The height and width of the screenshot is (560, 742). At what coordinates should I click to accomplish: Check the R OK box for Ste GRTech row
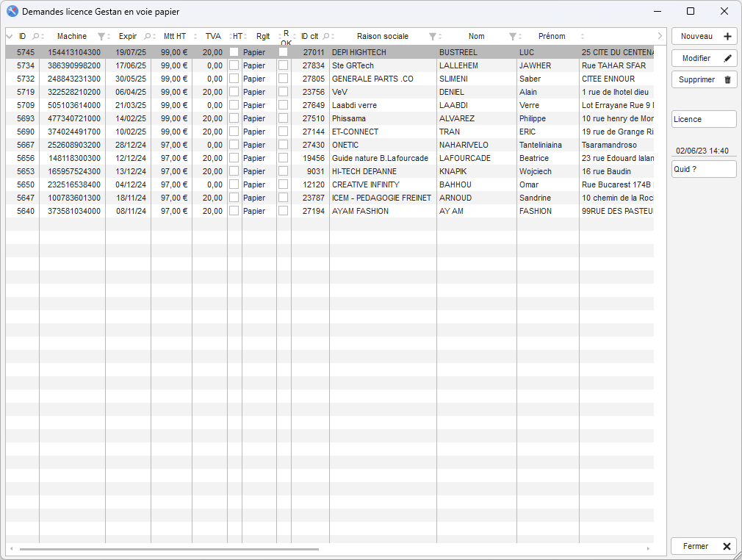284,65
